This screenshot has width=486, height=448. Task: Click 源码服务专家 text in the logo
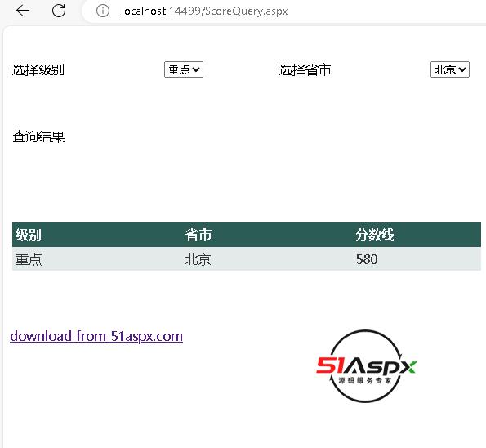tap(365, 380)
